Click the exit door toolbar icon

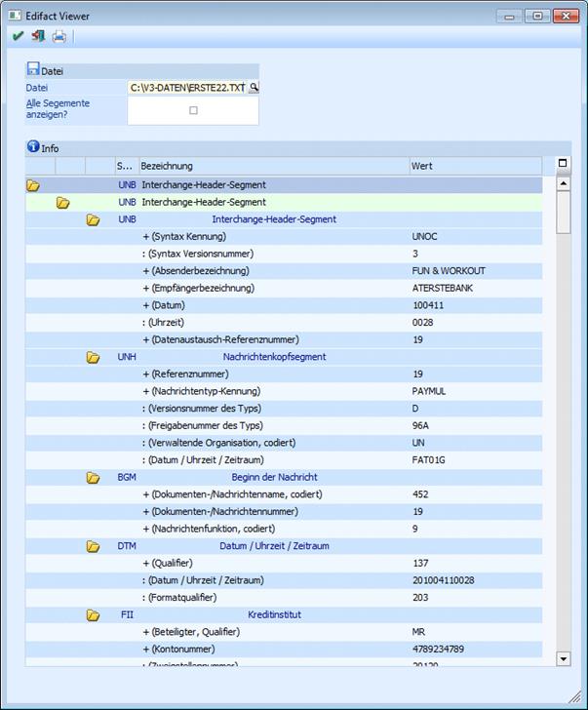(x=38, y=37)
